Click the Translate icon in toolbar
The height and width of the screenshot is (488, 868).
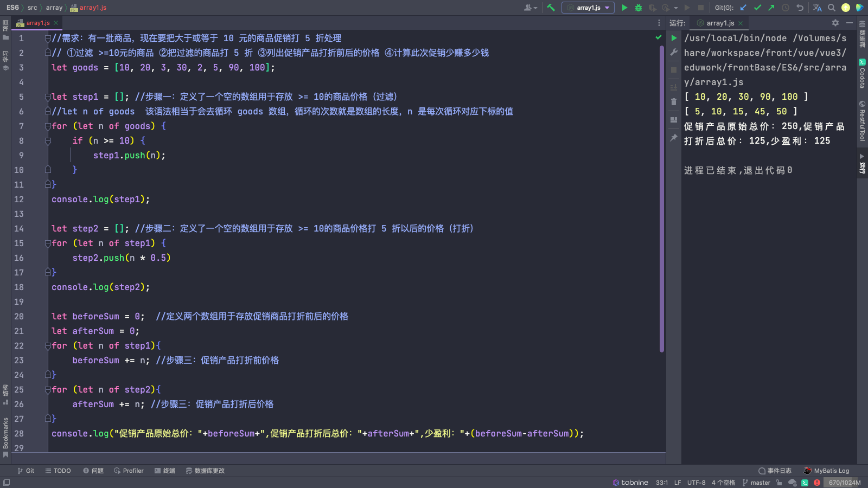click(x=817, y=8)
